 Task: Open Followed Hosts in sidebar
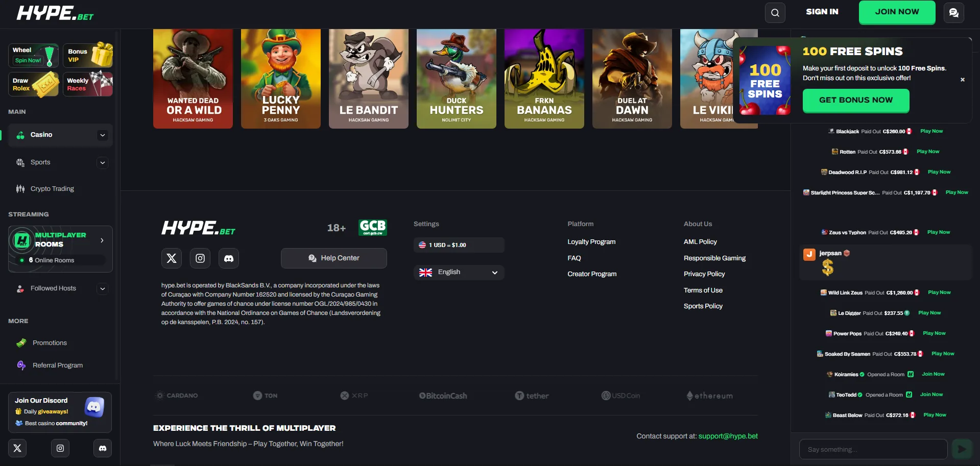pos(53,288)
